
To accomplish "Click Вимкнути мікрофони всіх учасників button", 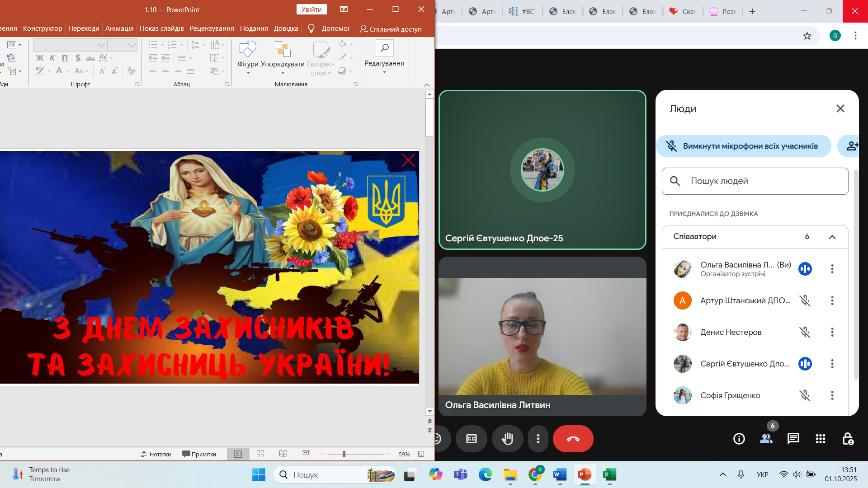I will [744, 146].
